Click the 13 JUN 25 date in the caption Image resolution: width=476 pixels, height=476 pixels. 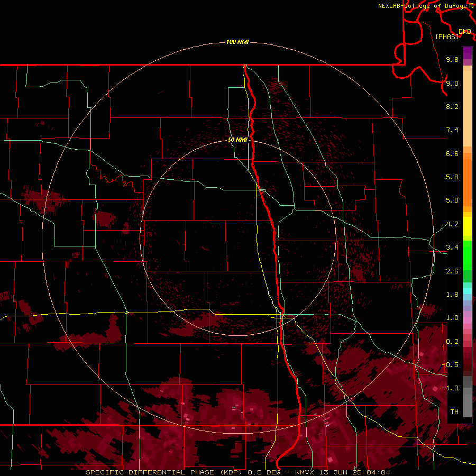[x=342, y=472]
